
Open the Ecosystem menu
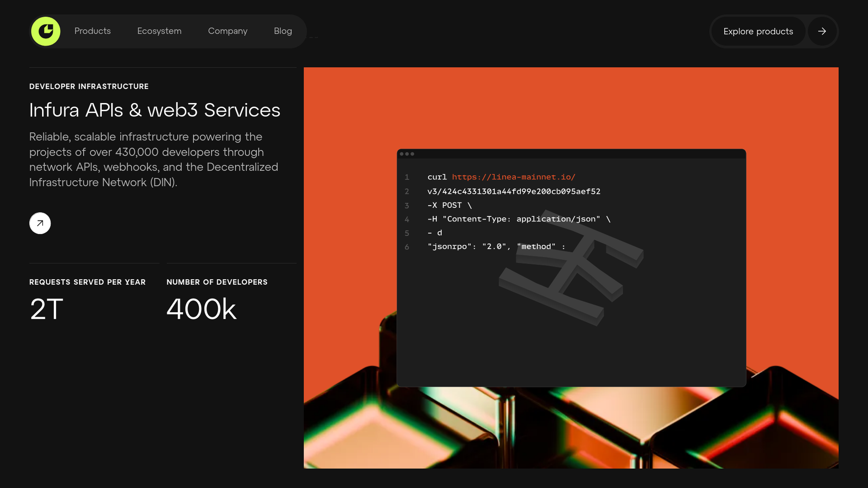point(159,31)
